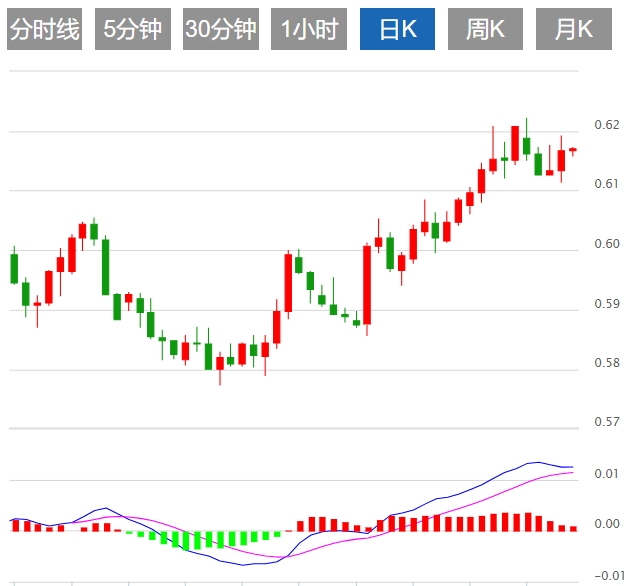Select the active 日K tab
The height and width of the screenshot is (586, 639).
[x=397, y=29]
